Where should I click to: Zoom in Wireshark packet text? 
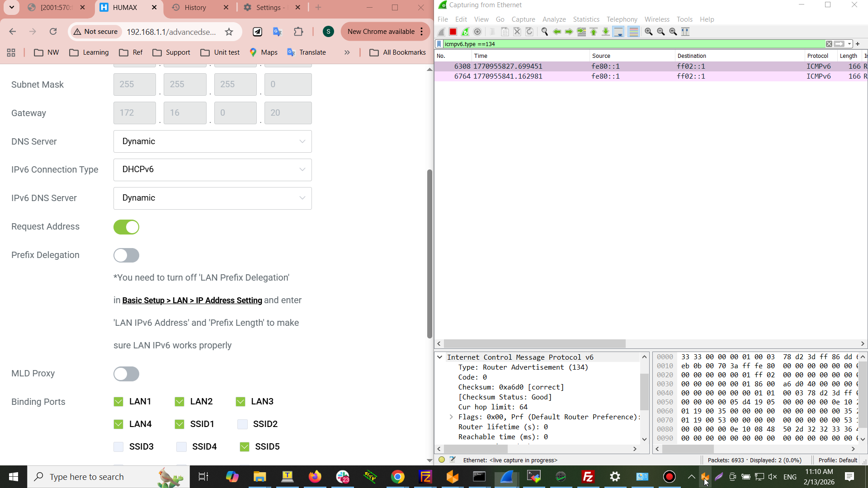649,32
